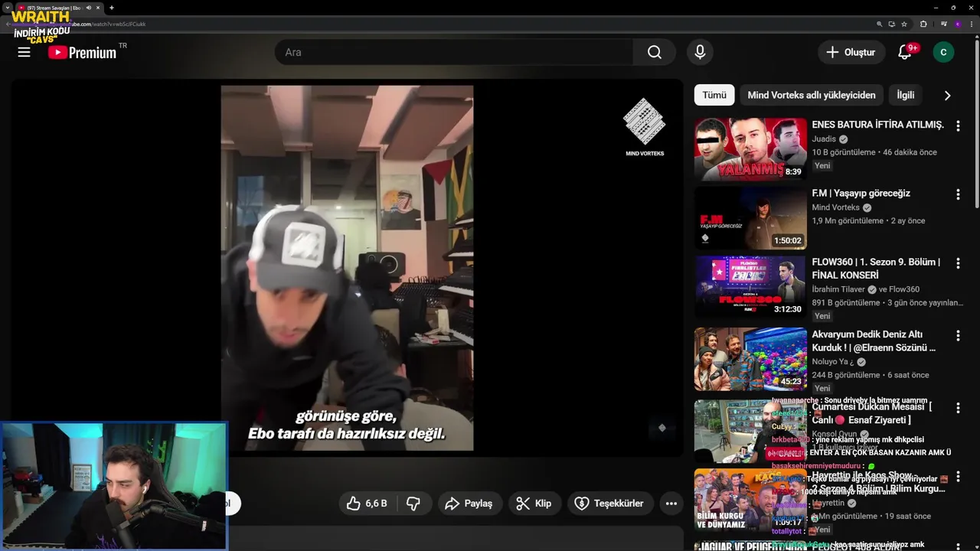Open the Chrome extensions puzzle icon
The height and width of the screenshot is (551, 980).
click(x=923, y=24)
